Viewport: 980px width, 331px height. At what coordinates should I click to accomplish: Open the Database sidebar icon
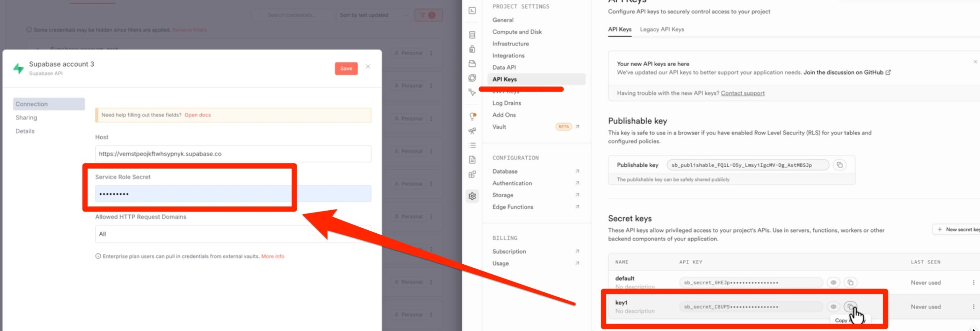tap(472, 35)
